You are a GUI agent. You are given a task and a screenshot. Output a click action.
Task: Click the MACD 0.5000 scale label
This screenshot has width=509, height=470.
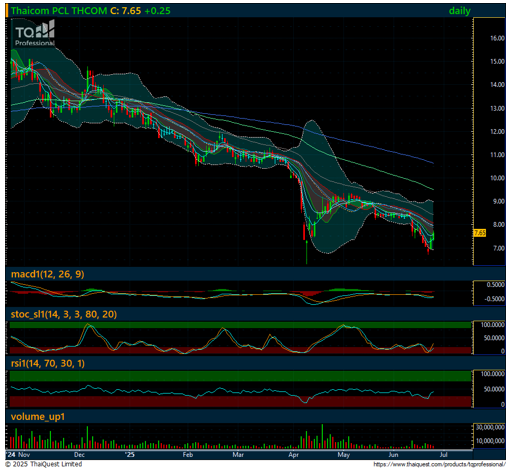click(x=495, y=285)
